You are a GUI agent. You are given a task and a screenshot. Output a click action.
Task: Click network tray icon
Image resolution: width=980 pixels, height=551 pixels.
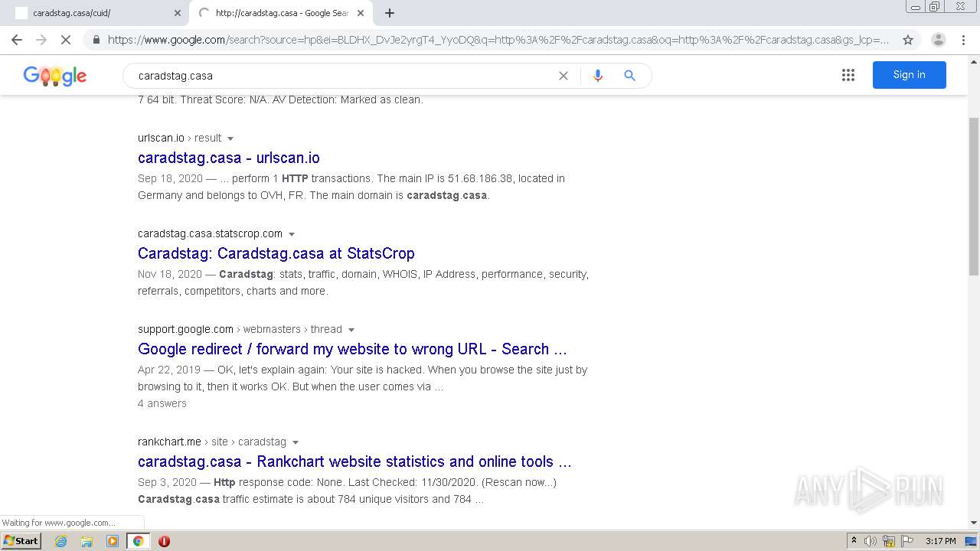tap(889, 541)
